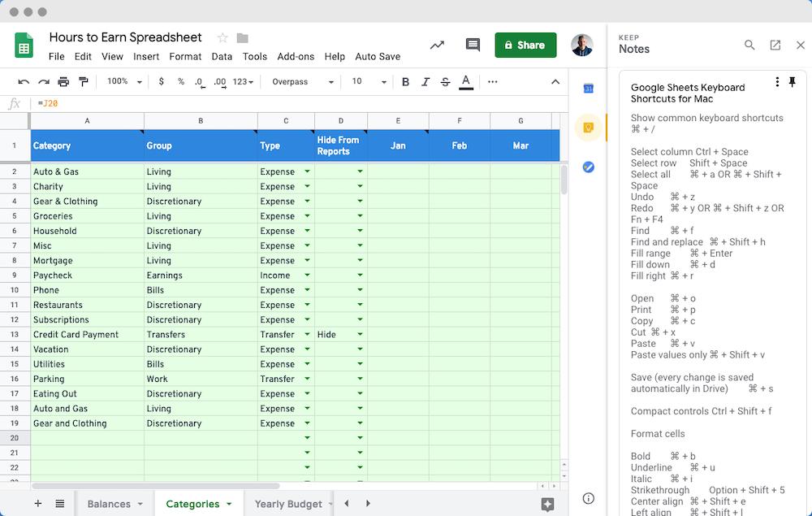Open Tasks in side panel
This screenshot has height=516, width=812.
[588, 167]
